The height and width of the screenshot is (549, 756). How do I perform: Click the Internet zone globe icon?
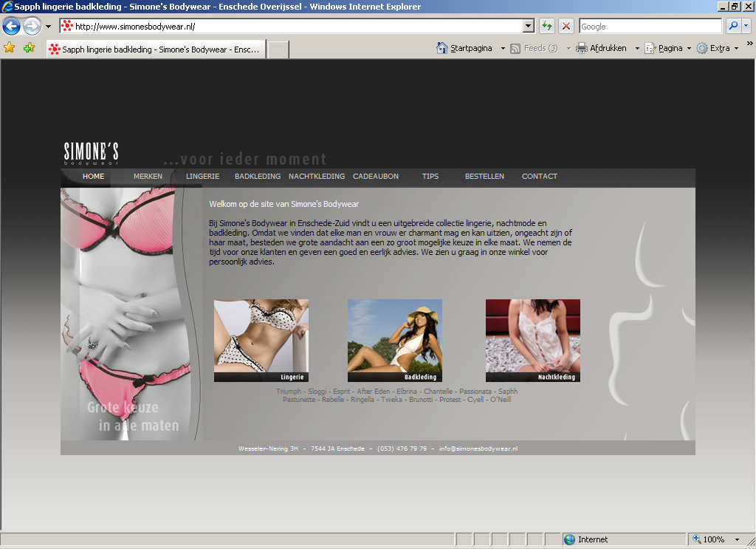pyautogui.click(x=570, y=539)
